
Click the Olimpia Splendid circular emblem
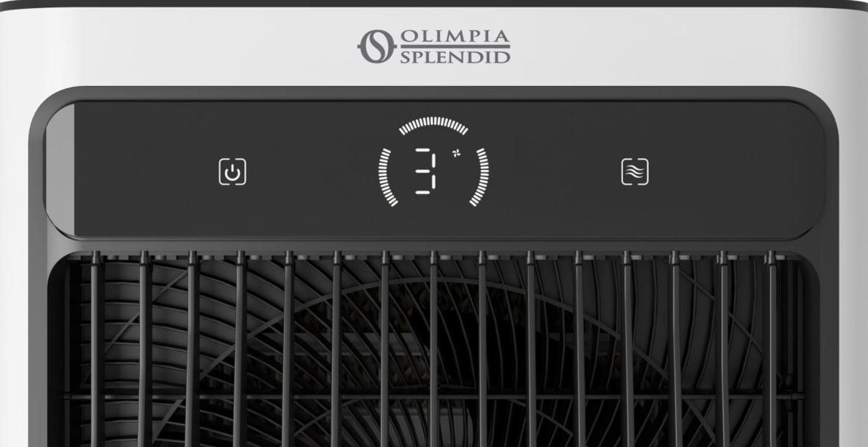pos(377,46)
